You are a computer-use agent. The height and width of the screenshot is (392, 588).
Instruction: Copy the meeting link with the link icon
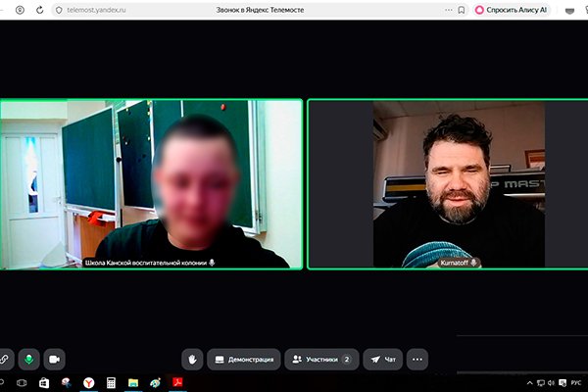pyautogui.click(x=5, y=360)
